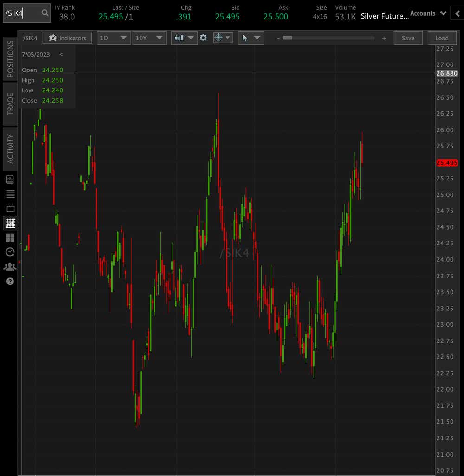The image size is (464, 476).
Task: Open the Accounts dropdown
Action: [428, 13]
